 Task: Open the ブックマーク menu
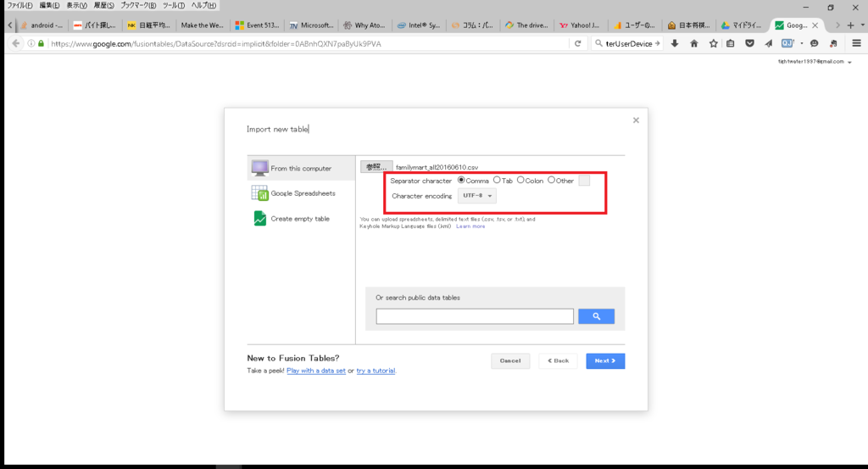138,6
